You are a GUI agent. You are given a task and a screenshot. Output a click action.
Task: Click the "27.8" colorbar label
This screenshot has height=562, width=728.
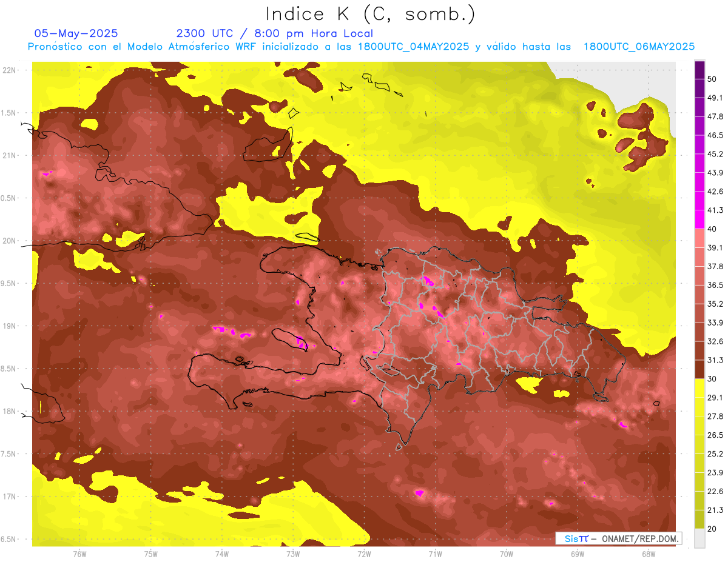[x=715, y=416]
